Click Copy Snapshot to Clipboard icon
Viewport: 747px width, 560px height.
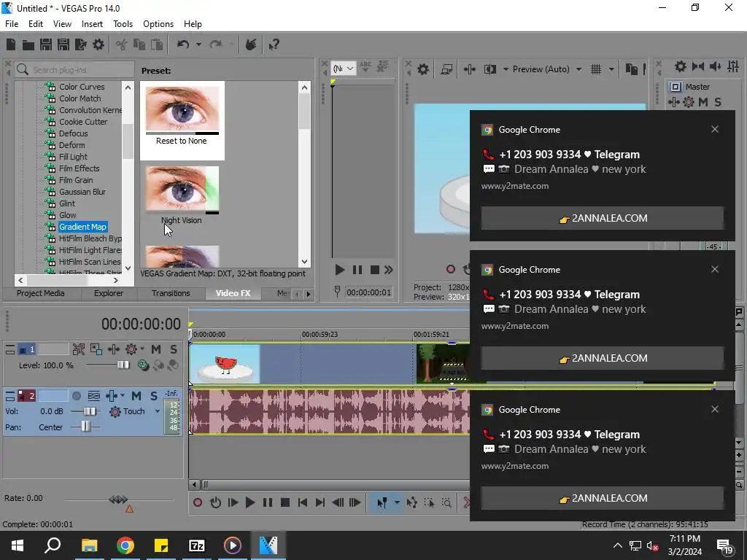click(x=631, y=69)
